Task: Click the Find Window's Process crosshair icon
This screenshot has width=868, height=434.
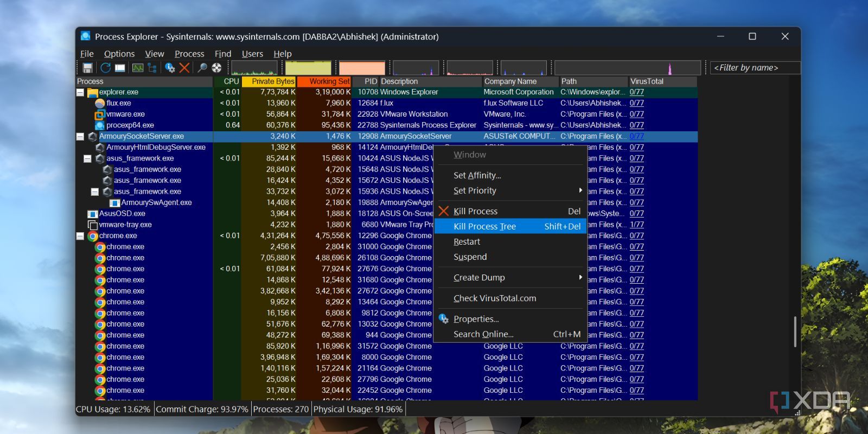Action: (x=216, y=68)
